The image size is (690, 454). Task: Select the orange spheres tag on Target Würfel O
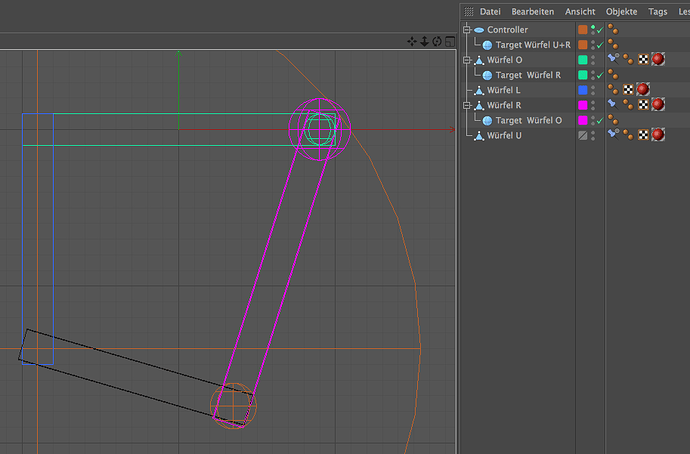click(613, 120)
